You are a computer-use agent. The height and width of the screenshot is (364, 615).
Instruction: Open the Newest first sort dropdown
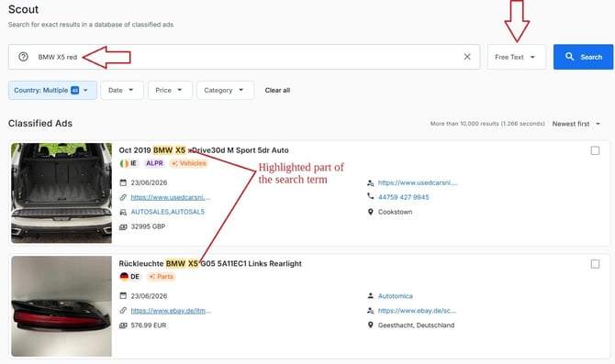576,124
